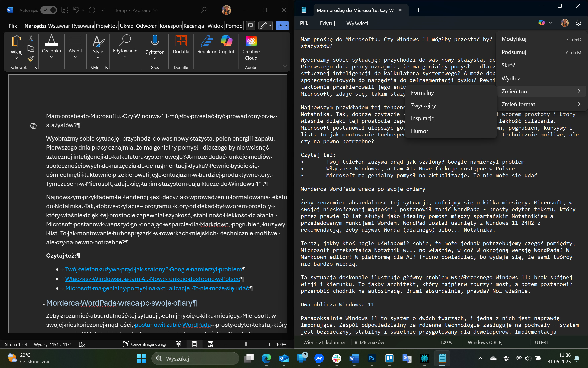Open the link 'Twój telefon zużywa prąd jak szalony'
Viewport: 588px width, 368px height.
click(x=154, y=269)
